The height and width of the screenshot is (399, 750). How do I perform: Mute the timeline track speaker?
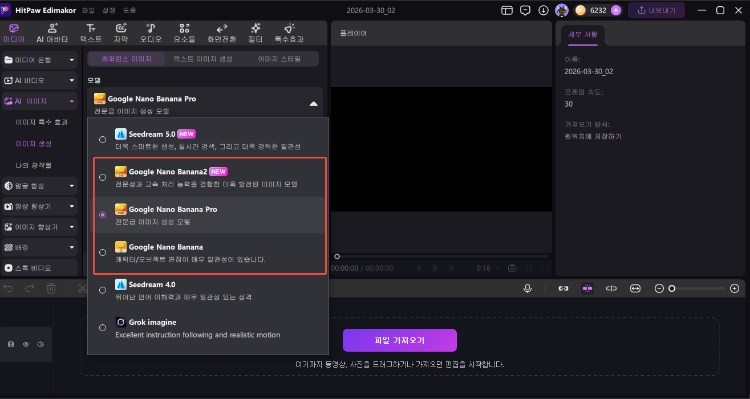click(41, 344)
